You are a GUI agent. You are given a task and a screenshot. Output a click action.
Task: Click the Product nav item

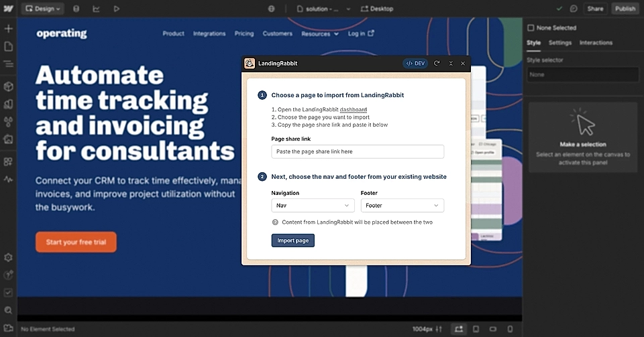173,33
